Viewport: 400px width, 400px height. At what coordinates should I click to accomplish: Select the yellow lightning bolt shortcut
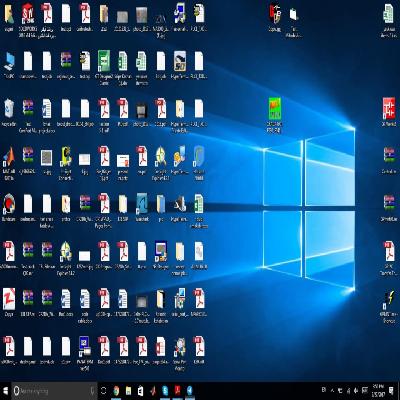[x=389, y=299]
